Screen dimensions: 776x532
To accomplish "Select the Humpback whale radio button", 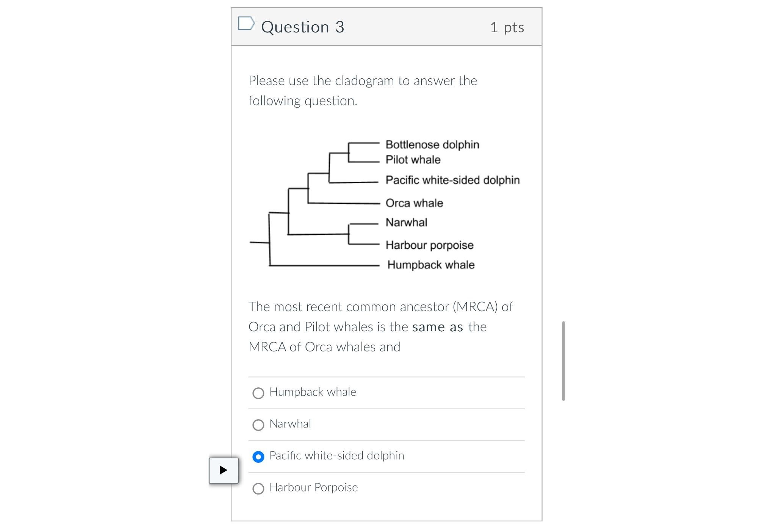I will [x=259, y=393].
